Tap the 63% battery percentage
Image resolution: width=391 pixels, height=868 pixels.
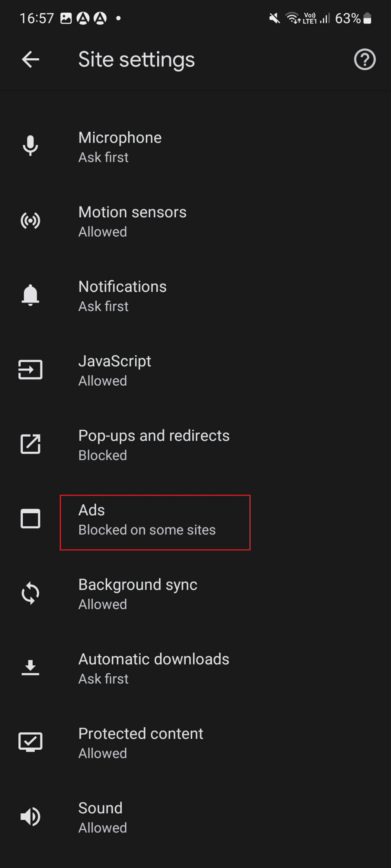(348, 18)
